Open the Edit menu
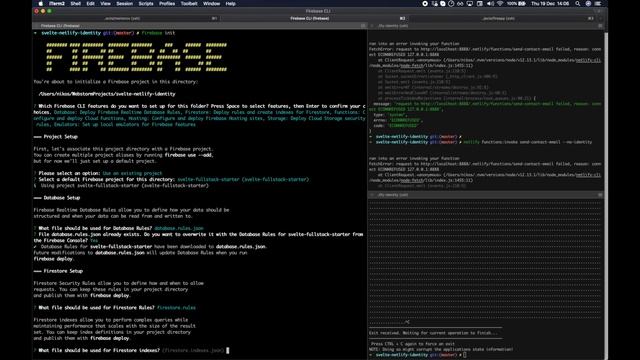 pos(90,4)
